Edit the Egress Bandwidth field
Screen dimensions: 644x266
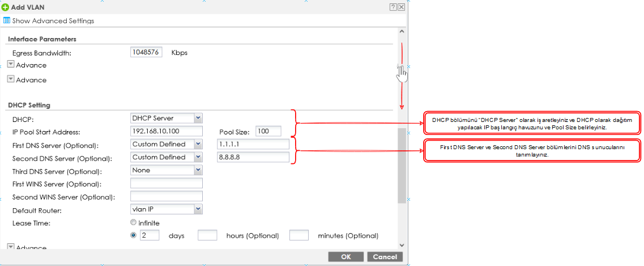pos(146,52)
